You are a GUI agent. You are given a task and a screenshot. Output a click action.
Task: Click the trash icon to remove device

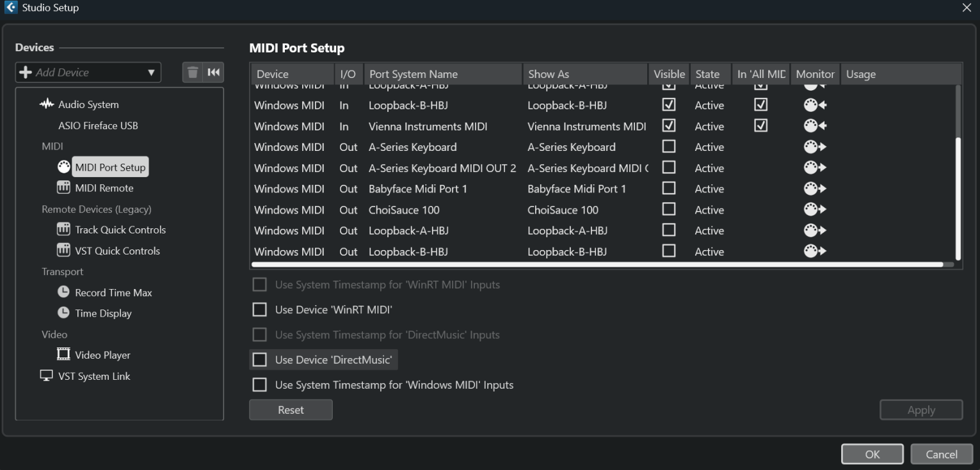(x=193, y=72)
